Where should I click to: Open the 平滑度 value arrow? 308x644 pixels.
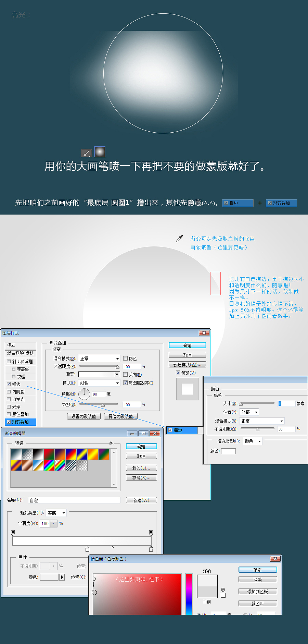(x=54, y=524)
